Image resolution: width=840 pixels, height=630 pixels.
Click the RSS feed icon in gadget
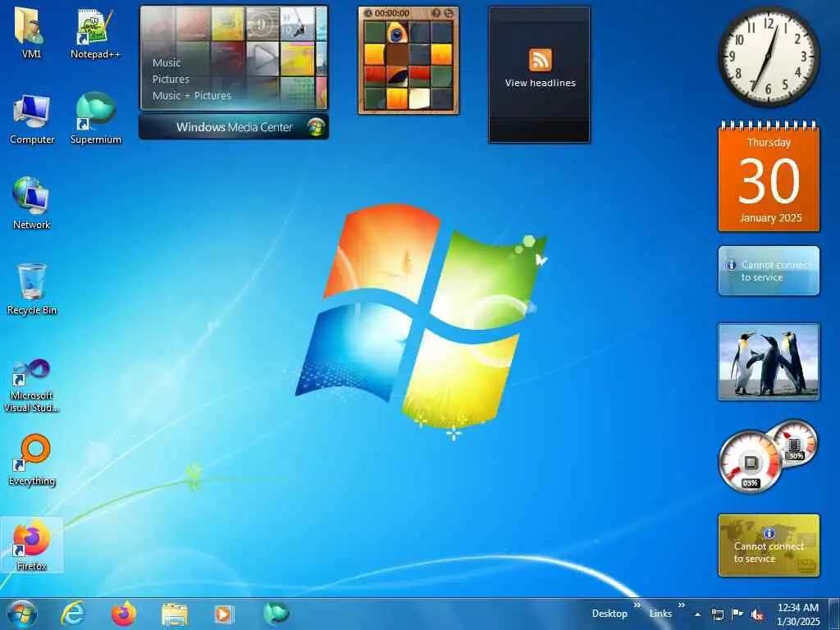click(540, 59)
